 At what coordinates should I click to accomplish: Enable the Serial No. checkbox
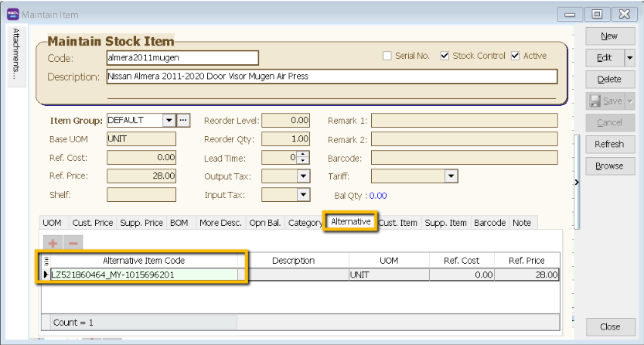[x=388, y=56]
